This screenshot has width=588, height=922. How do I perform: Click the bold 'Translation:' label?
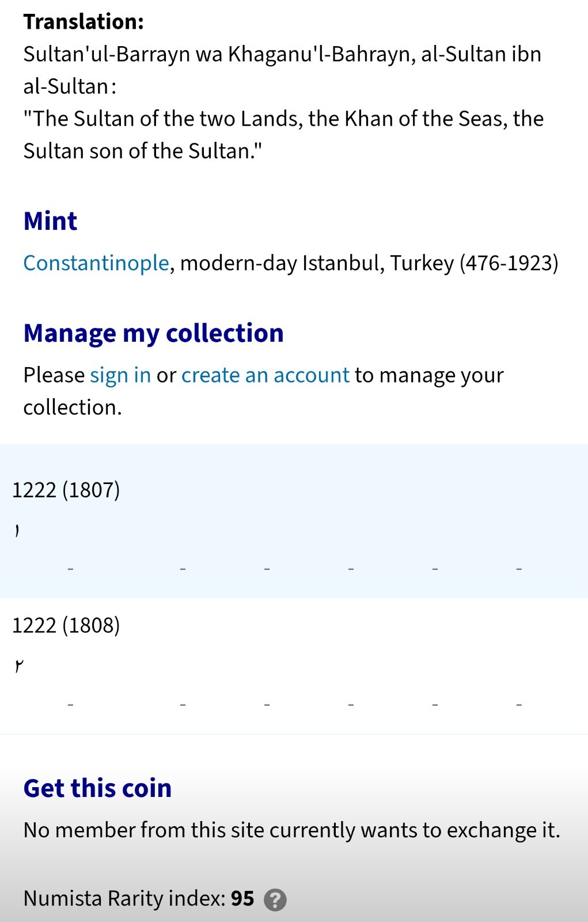pyautogui.click(x=84, y=22)
